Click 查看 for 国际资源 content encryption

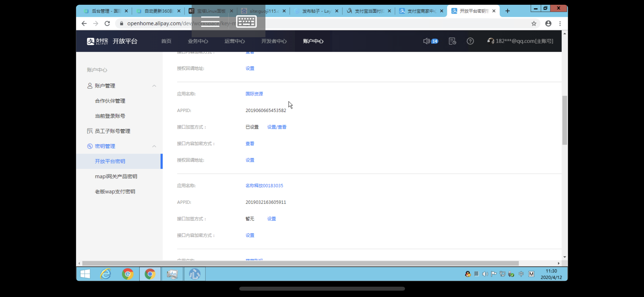(x=250, y=144)
